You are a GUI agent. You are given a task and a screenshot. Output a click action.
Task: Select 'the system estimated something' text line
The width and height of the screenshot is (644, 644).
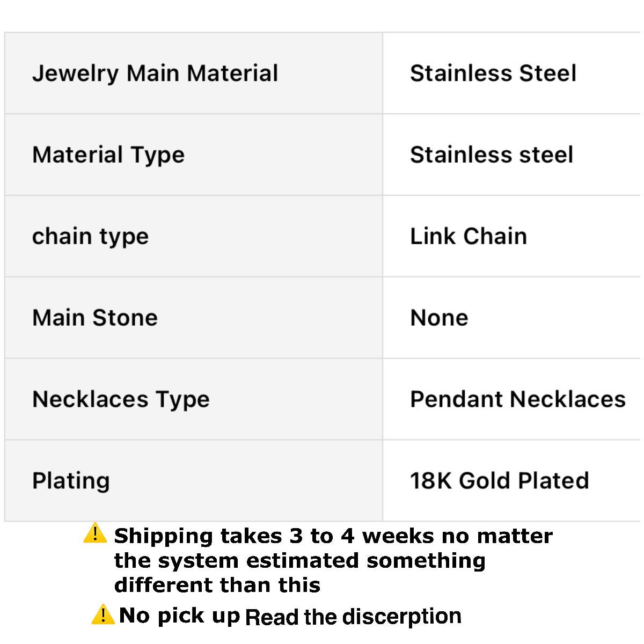[299, 561]
